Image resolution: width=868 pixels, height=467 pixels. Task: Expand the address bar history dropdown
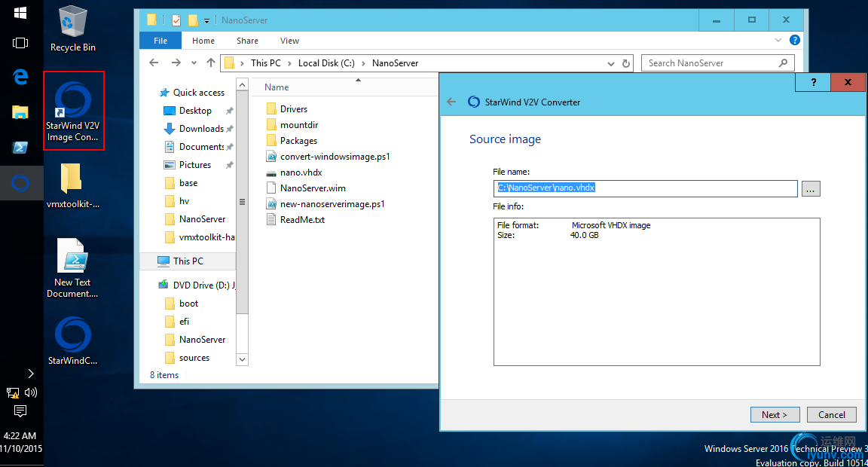tap(613, 63)
